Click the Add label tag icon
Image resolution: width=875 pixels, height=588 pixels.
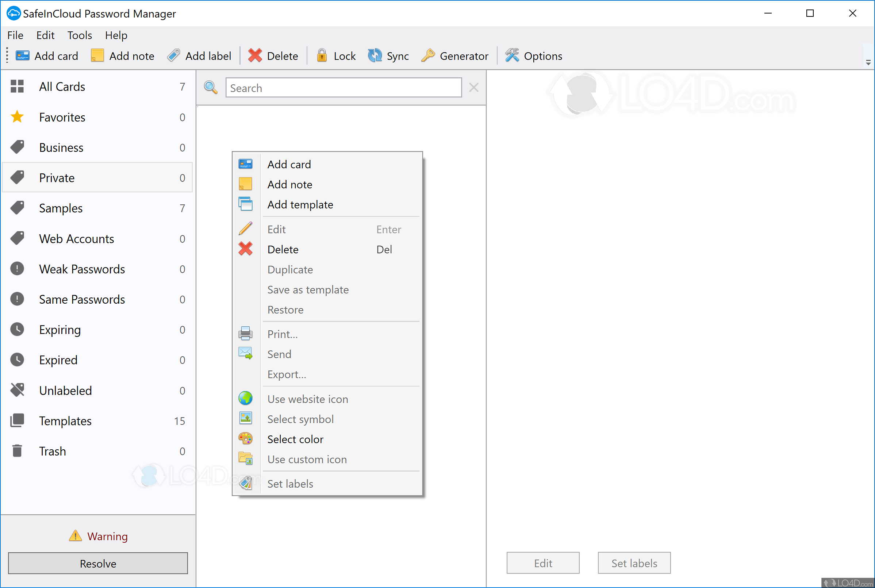[x=173, y=56]
